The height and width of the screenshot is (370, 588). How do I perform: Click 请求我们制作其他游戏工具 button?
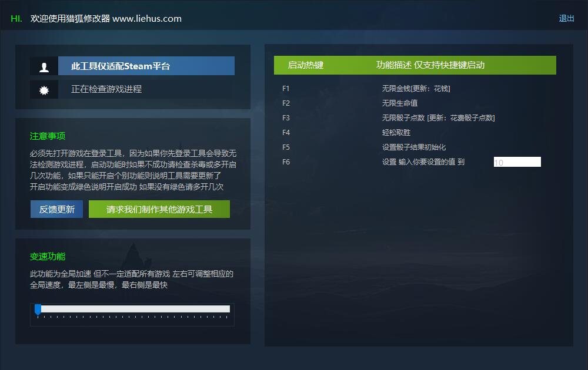click(x=159, y=209)
